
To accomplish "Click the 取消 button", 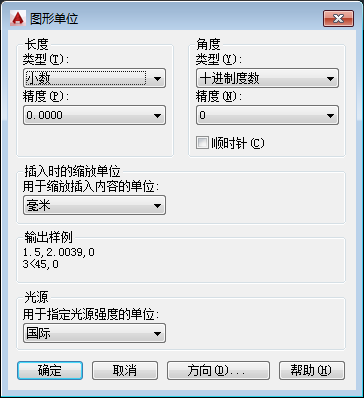I will pyautogui.click(x=125, y=370).
